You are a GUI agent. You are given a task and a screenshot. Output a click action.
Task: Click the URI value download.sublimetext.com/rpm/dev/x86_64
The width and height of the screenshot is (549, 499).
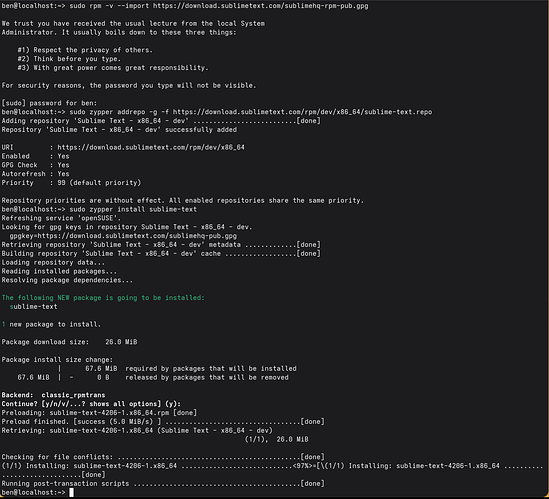coord(151,147)
